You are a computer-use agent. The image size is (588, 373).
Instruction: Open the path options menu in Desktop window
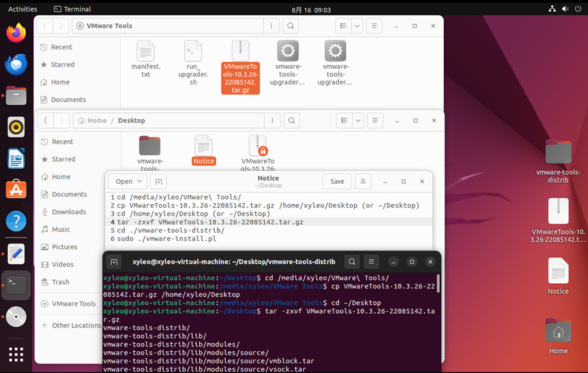[x=273, y=120]
